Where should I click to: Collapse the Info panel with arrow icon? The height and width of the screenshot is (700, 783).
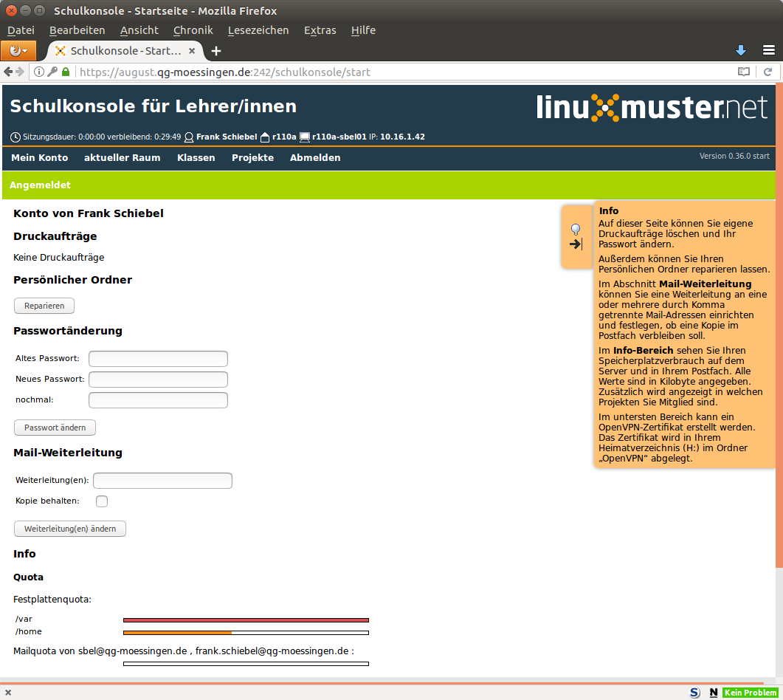(576, 244)
